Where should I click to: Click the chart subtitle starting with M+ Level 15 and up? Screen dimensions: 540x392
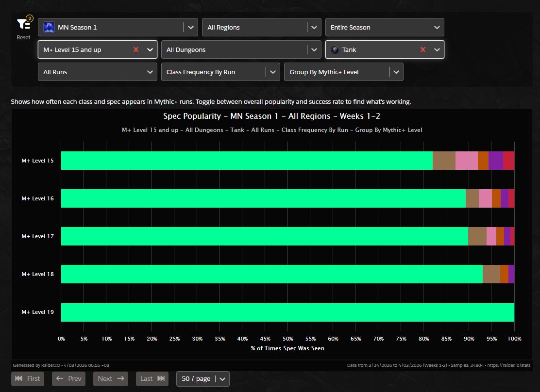(x=272, y=130)
